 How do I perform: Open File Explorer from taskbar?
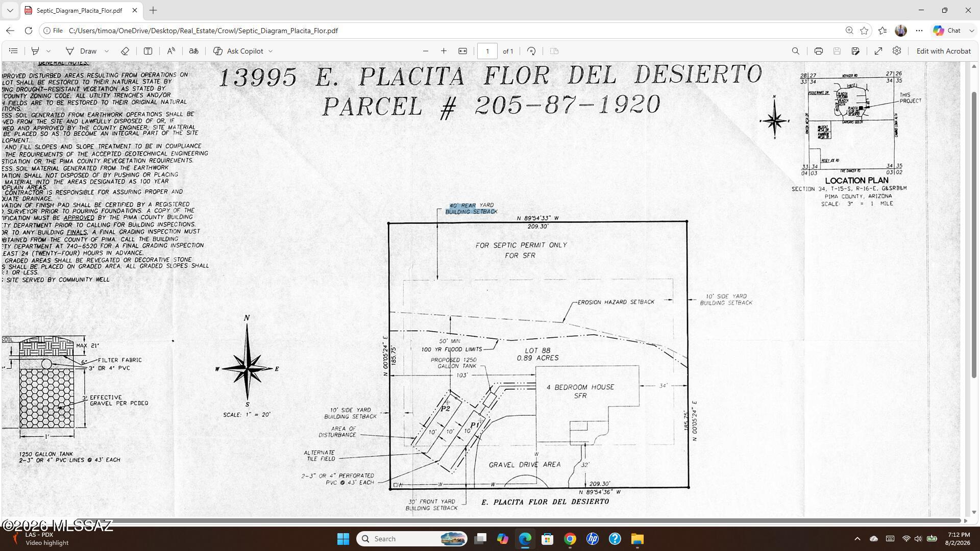[x=637, y=539]
